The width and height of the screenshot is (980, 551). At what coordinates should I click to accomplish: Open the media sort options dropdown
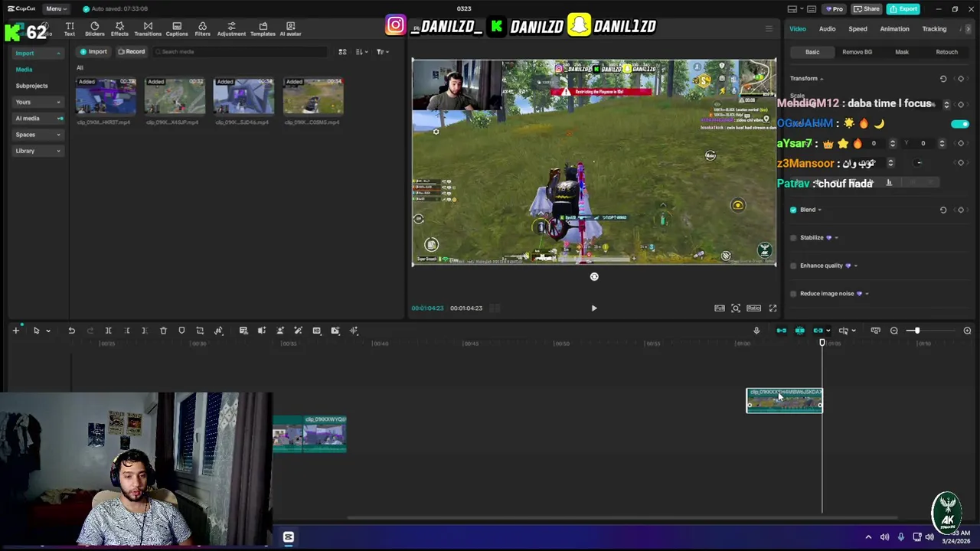(361, 51)
